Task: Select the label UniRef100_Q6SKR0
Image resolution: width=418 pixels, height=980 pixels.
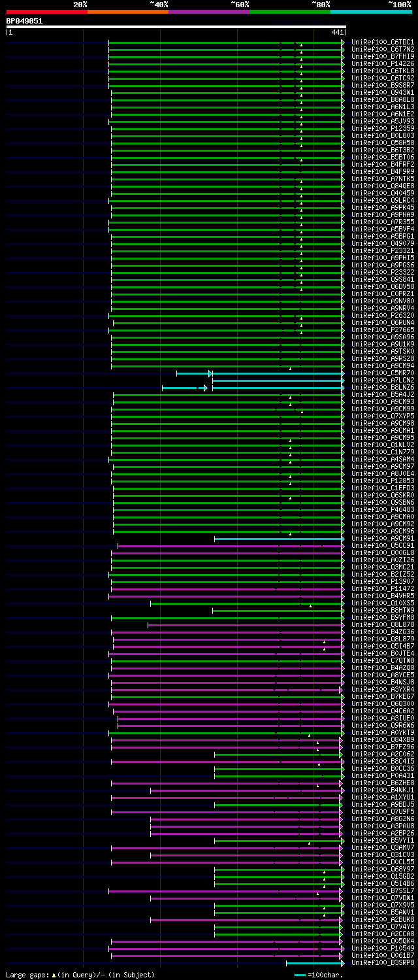Action: click(x=383, y=496)
